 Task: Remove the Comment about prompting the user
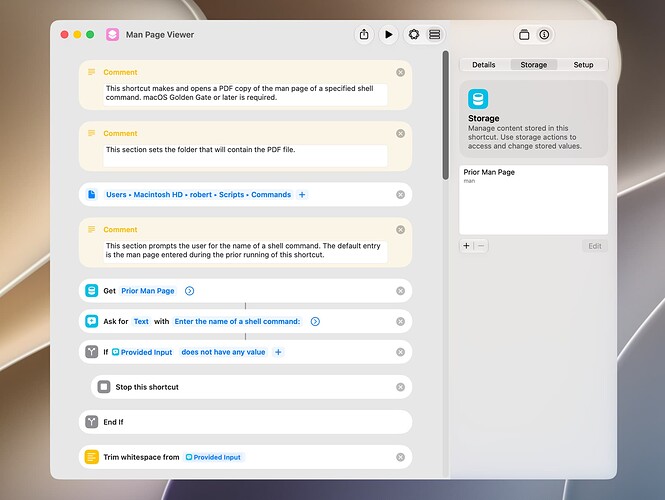point(400,230)
